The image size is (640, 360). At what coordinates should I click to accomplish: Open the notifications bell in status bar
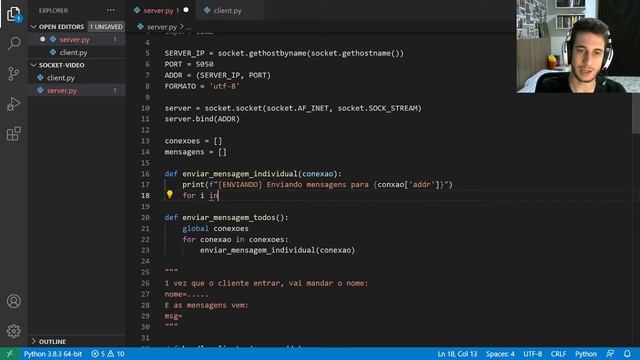coord(627,353)
